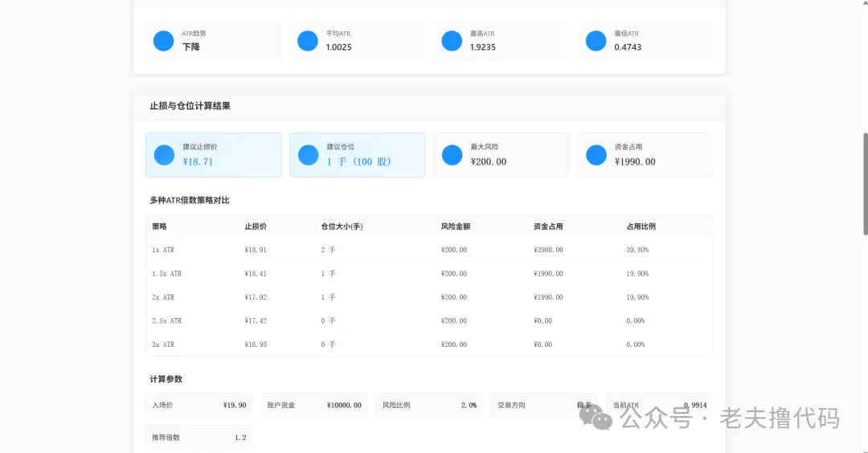Click the 资金占用 card value ¥1990.00
This screenshot has height=453, width=868.
click(x=635, y=161)
